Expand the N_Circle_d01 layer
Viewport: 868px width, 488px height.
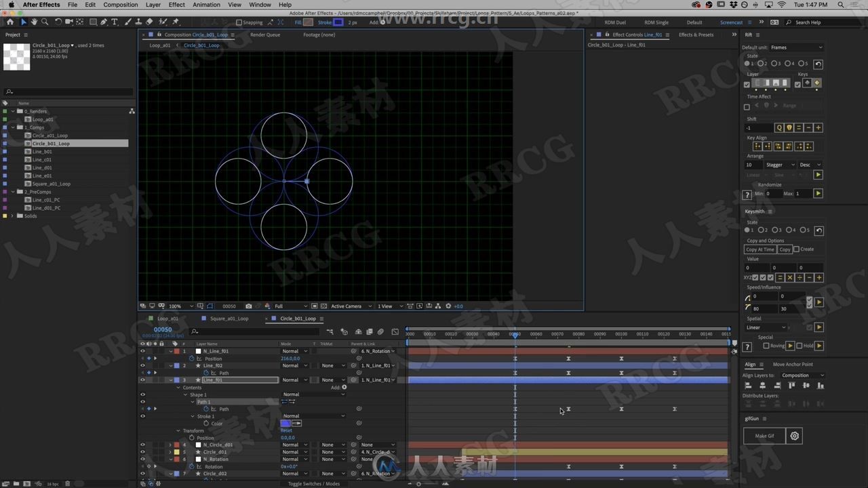tap(170, 445)
